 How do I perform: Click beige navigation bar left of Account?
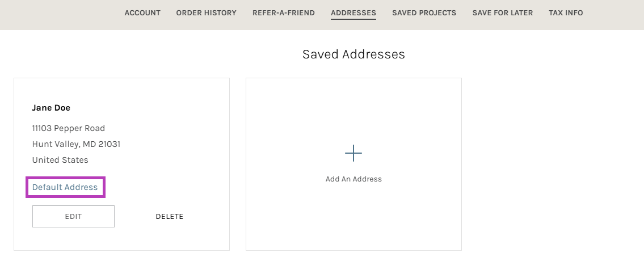(57, 14)
